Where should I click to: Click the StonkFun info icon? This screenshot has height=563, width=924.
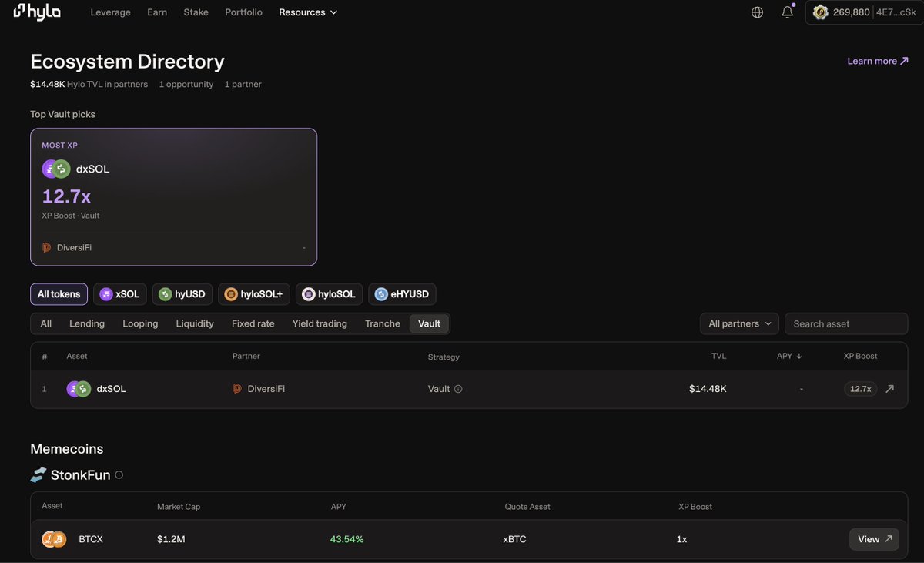(119, 475)
